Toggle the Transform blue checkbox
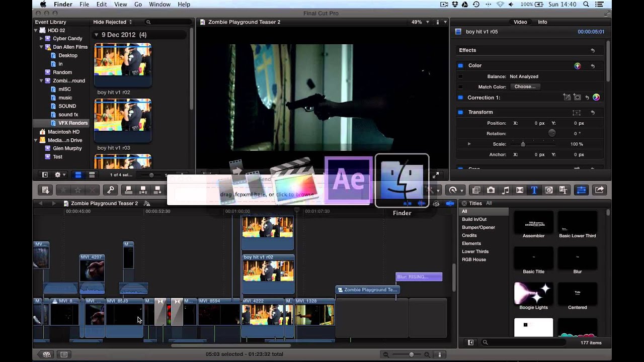 (460, 113)
